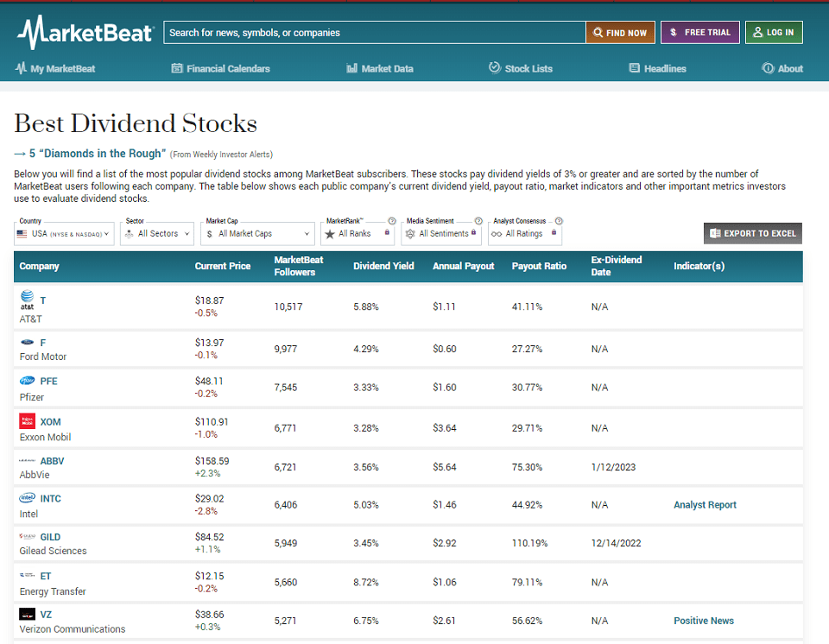Click the Free Trial button
The image size is (829, 644).
point(700,32)
